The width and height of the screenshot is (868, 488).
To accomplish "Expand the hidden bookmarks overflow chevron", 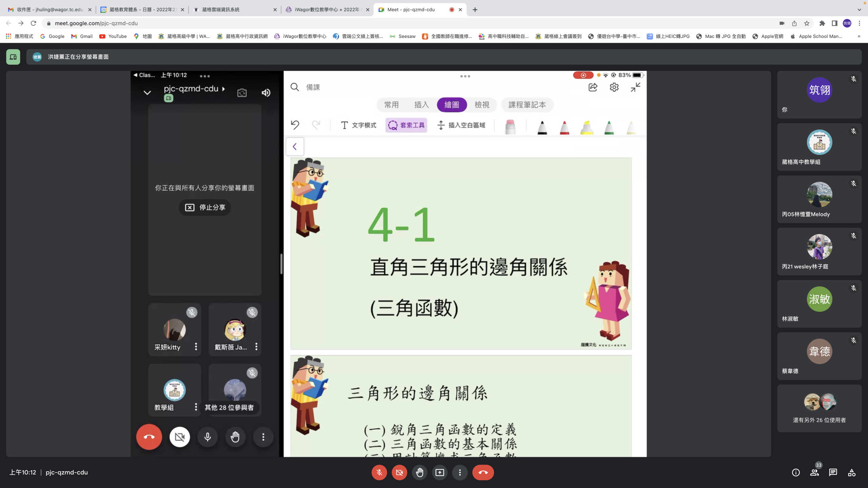I will point(859,36).
